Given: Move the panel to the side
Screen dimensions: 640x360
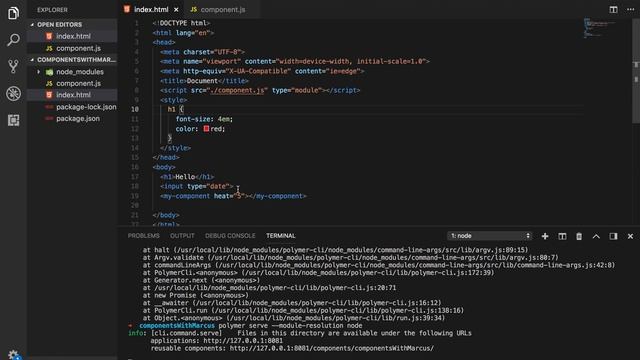Looking at the screenshot, I should (613, 236).
